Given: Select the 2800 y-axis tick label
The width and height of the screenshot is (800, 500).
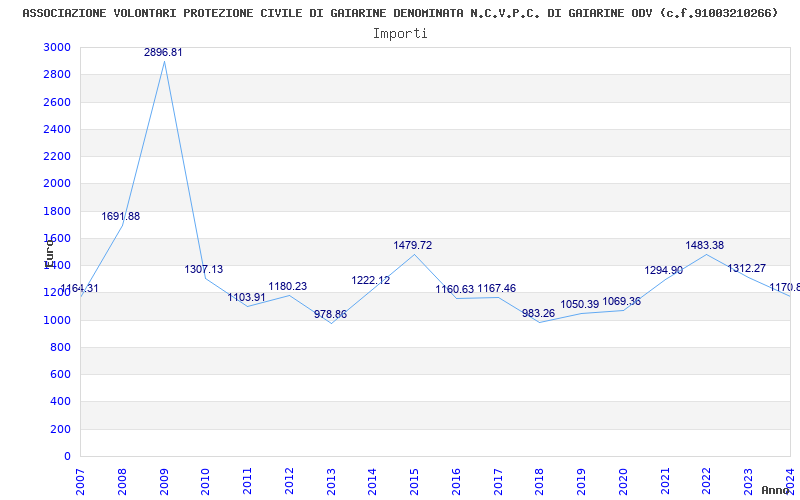Looking at the screenshot, I should (x=58, y=74).
